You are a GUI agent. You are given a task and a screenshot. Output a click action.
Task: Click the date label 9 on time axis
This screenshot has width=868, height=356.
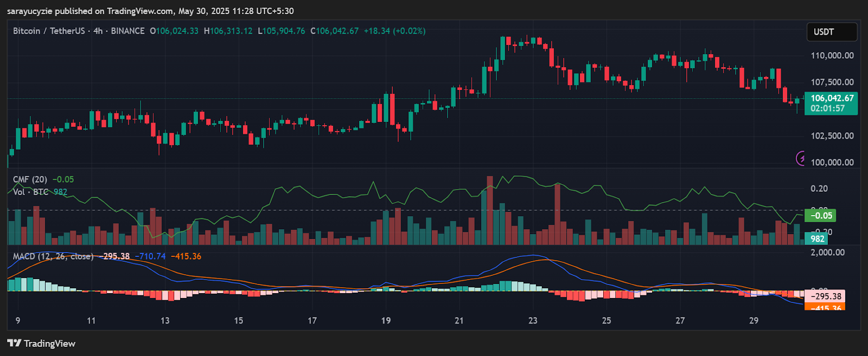pyautogui.click(x=18, y=320)
